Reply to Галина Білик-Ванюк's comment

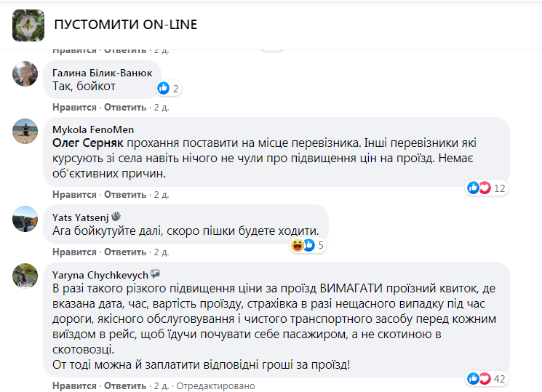125,107
